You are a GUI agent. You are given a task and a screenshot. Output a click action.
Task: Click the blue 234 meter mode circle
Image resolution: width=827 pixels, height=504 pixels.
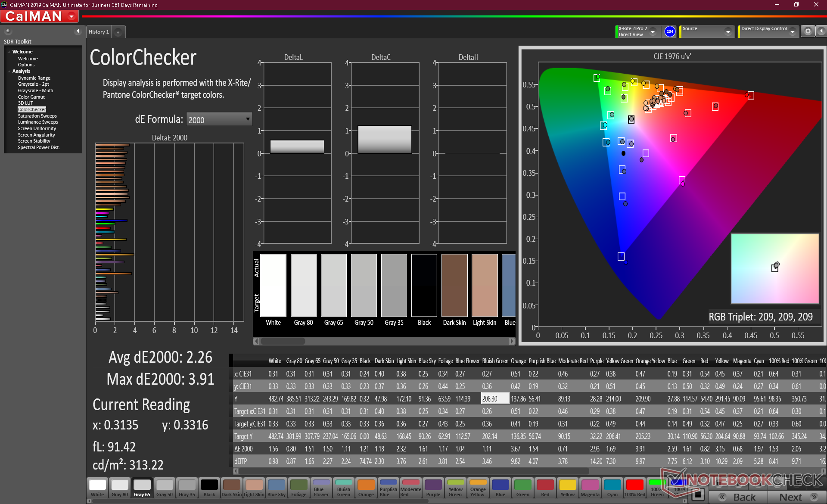click(x=669, y=31)
